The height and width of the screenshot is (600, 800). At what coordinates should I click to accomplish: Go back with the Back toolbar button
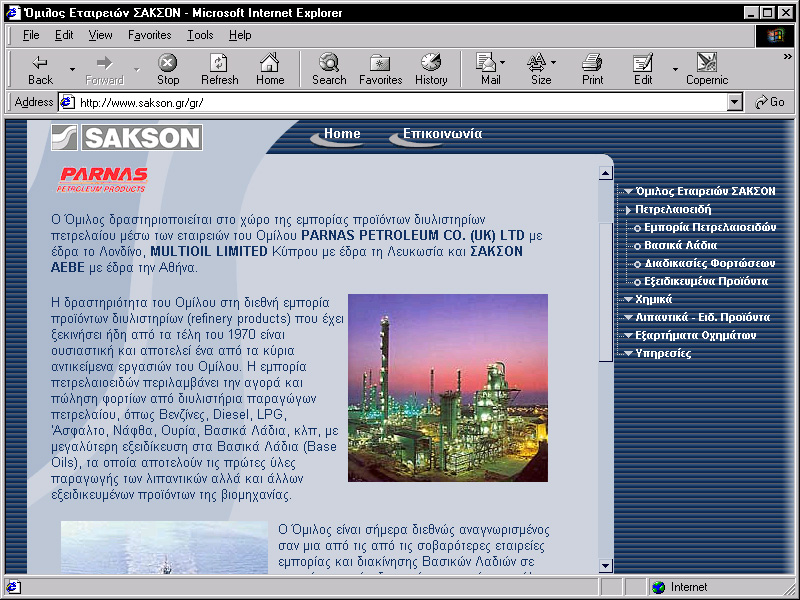pyautogui.click(x=40, y=69)
